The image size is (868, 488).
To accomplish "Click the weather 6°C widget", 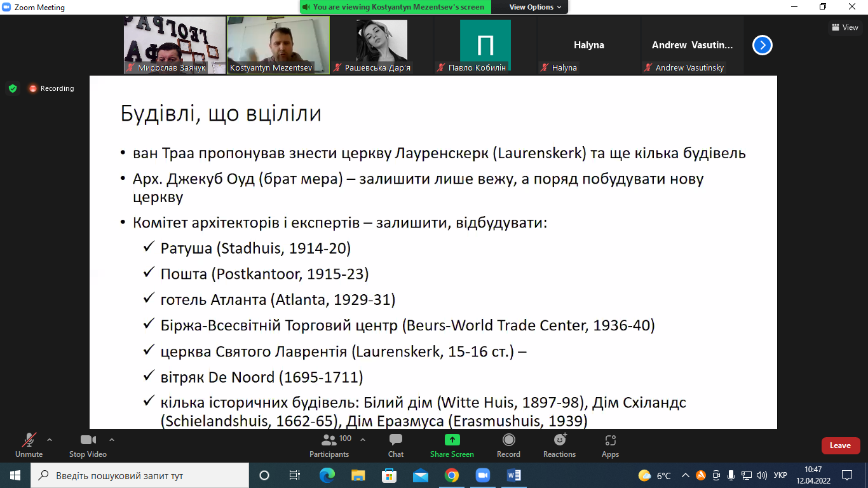I will pyautogui.click(x=655, y=475).
